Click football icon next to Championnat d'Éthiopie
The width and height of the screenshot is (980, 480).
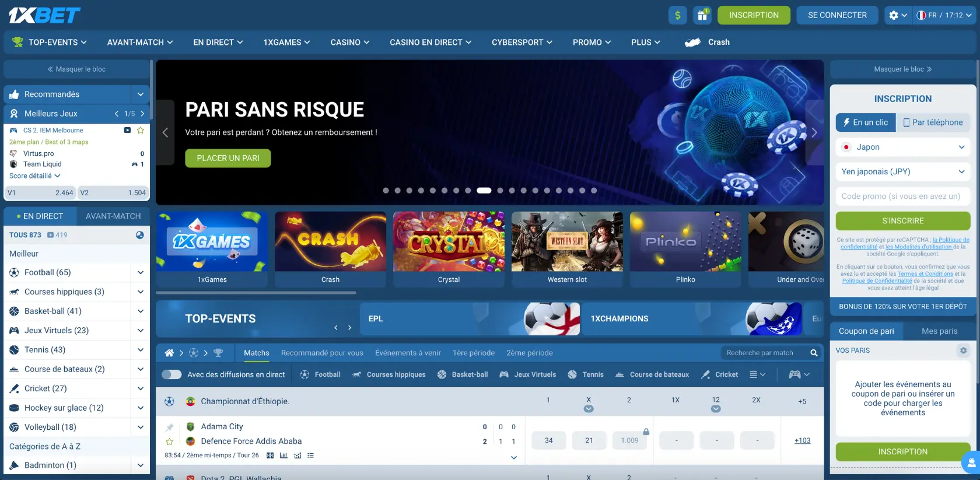pyautogui.click(x=169, y=401)
